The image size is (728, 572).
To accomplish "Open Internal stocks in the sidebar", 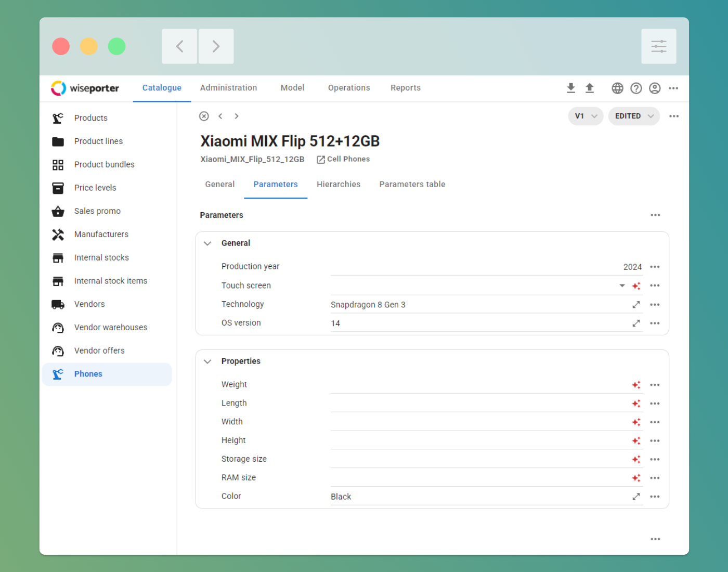I will (x=107, y=257).
